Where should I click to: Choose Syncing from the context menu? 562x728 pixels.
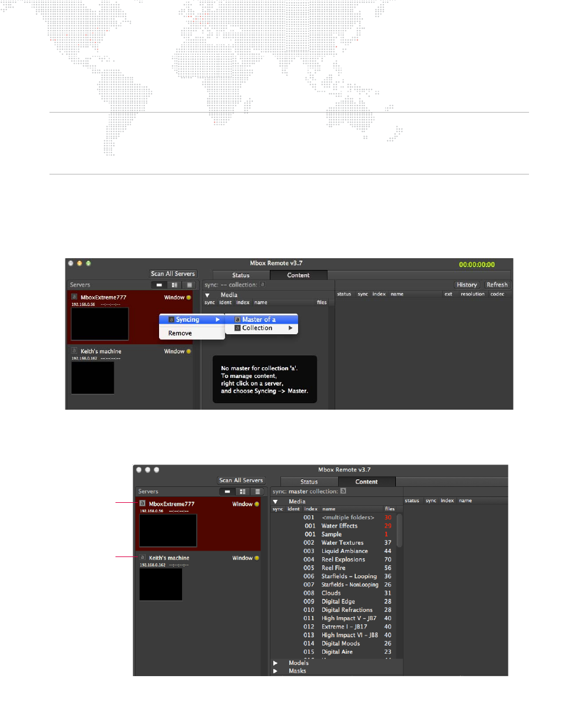pos(192,319)
